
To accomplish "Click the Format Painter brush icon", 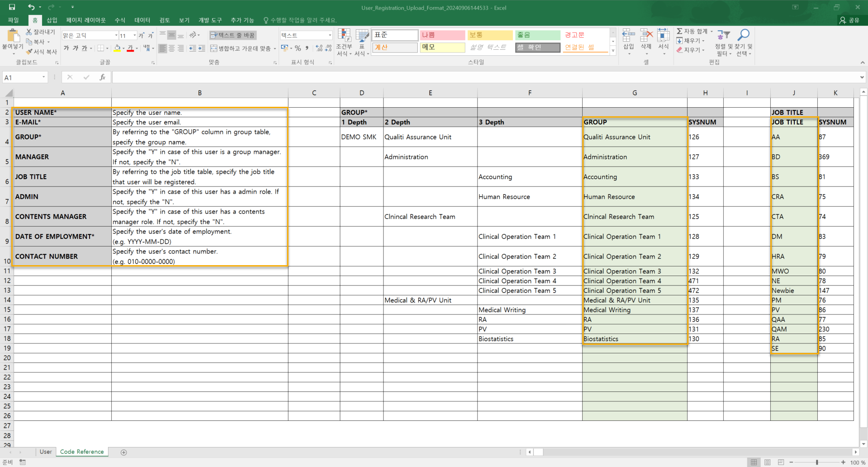I will pyautogui.click(x=29, y=52).
